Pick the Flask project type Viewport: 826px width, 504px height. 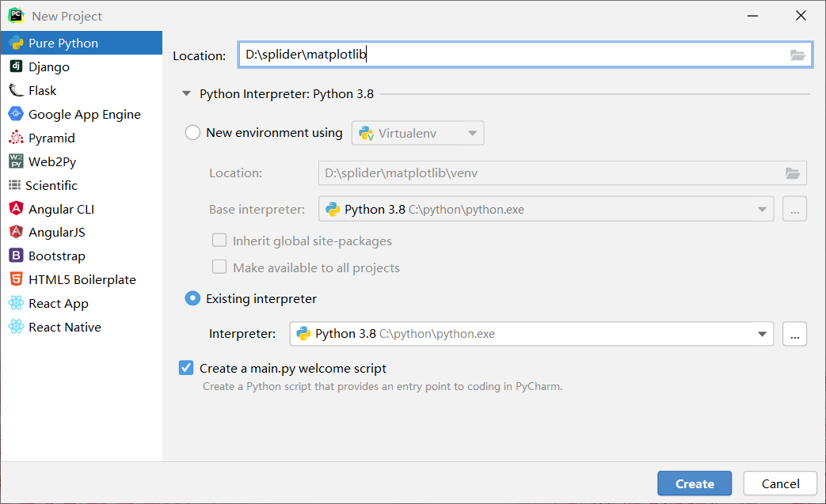coord(81,90)
